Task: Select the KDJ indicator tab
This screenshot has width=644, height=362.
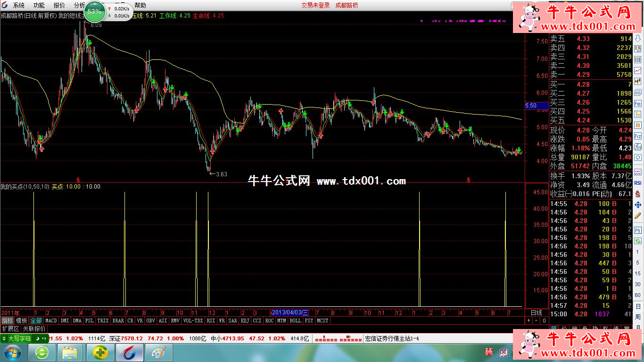Action: coord(245,321)
